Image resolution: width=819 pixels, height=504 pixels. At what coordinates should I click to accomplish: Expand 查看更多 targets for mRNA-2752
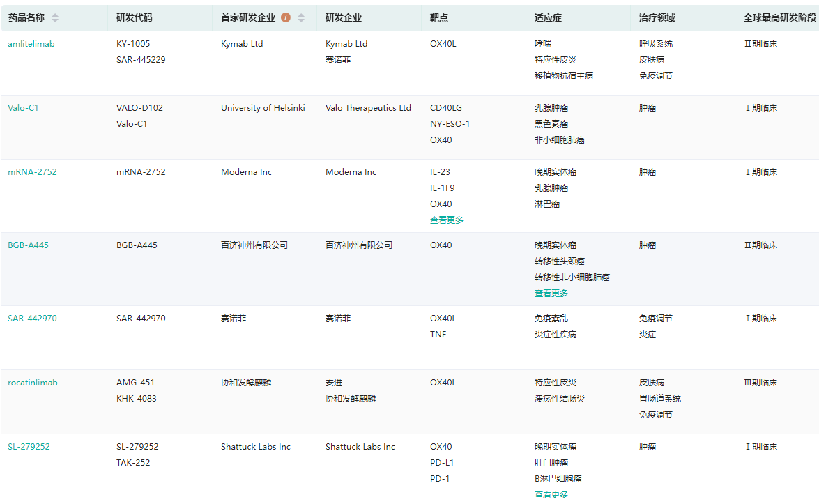point(447,220)
